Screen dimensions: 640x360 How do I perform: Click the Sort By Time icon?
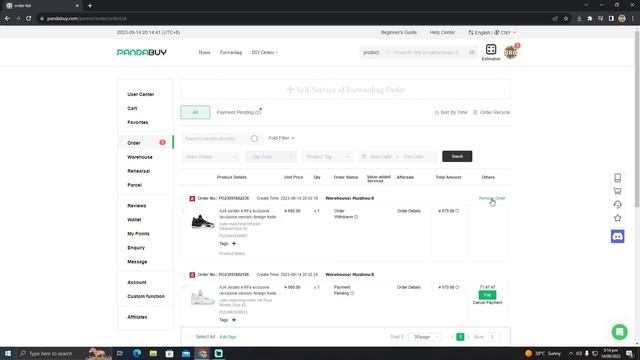(437, 112)
